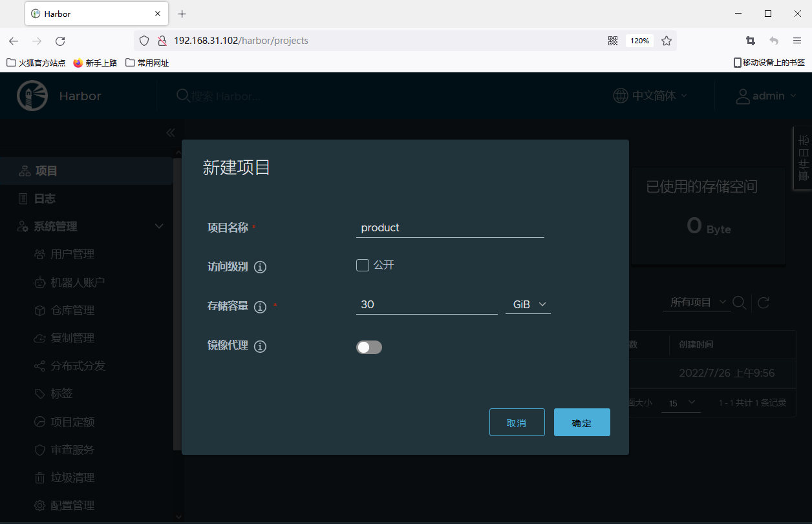Screen dimensions: 812x524
Task: Enable the 镜像代理 toggle switch
Action: click(x=369, y=347)
